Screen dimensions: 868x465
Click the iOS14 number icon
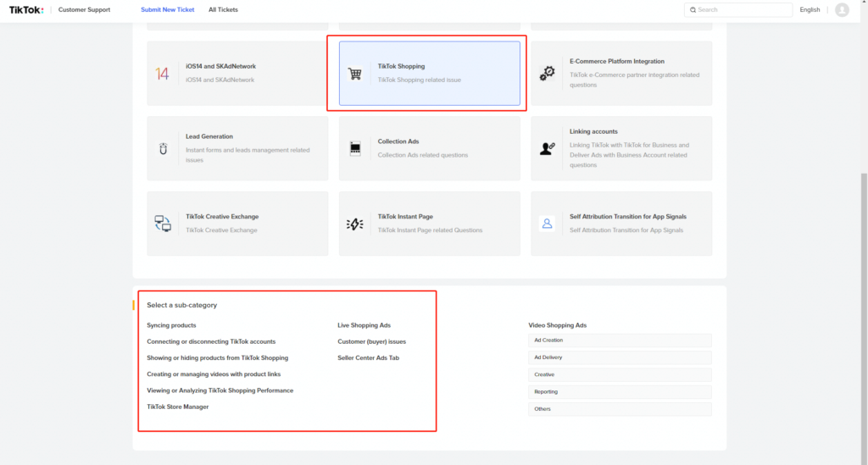click(162, 74)
